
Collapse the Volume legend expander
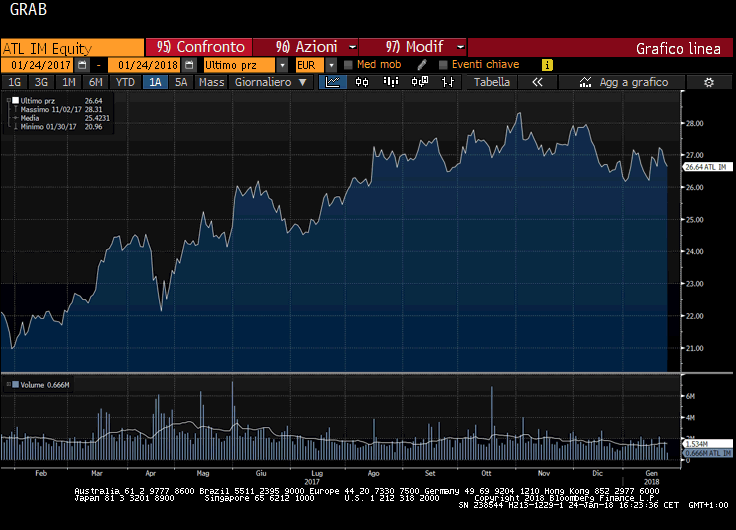click(x=8, y=384)
